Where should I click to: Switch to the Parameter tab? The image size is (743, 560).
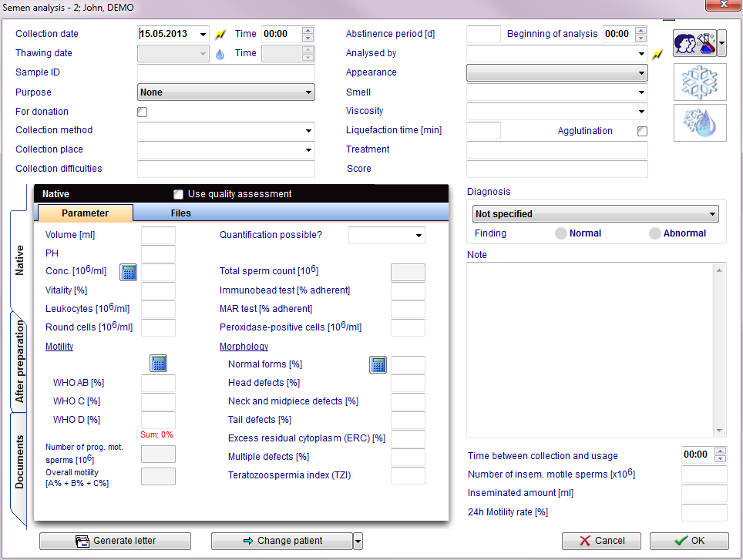(86, 213)
